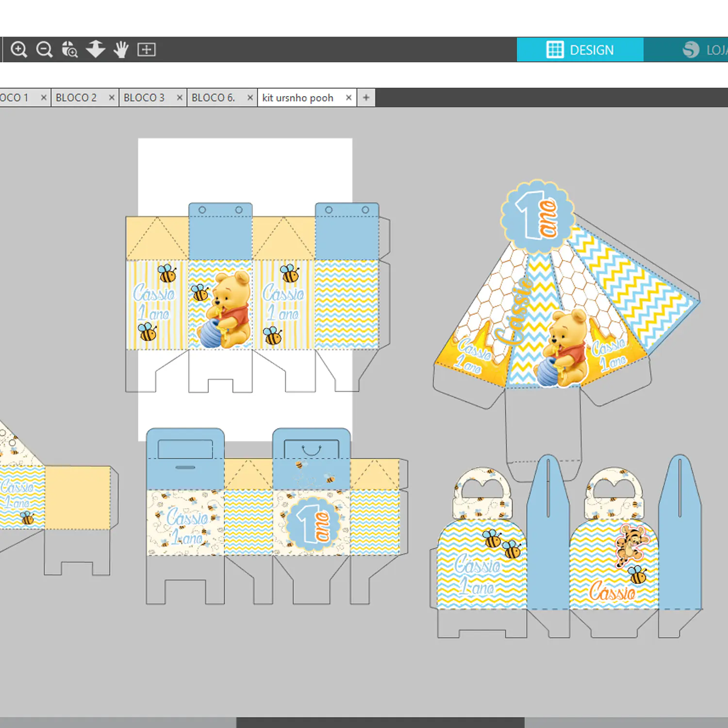The width and height of the screenshot is (728, 728).
Task: Select the scalloped 1 ano circle topper
Action: pyautogui.click(x=538, y=216)
